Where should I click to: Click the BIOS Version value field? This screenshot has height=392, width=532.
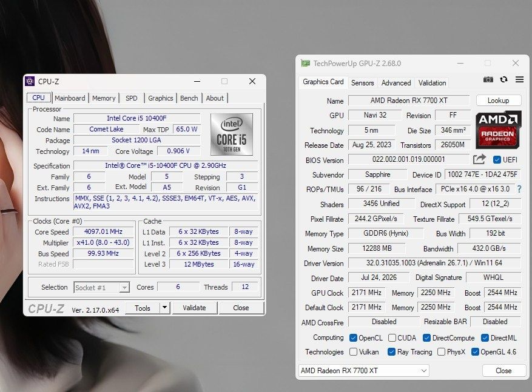[x=408, y=159]
